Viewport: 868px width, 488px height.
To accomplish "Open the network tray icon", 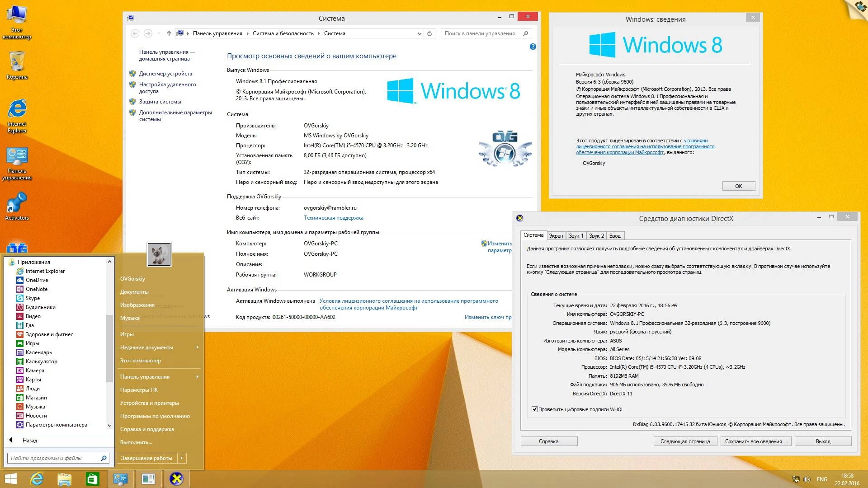I will (x=796, y=479).
